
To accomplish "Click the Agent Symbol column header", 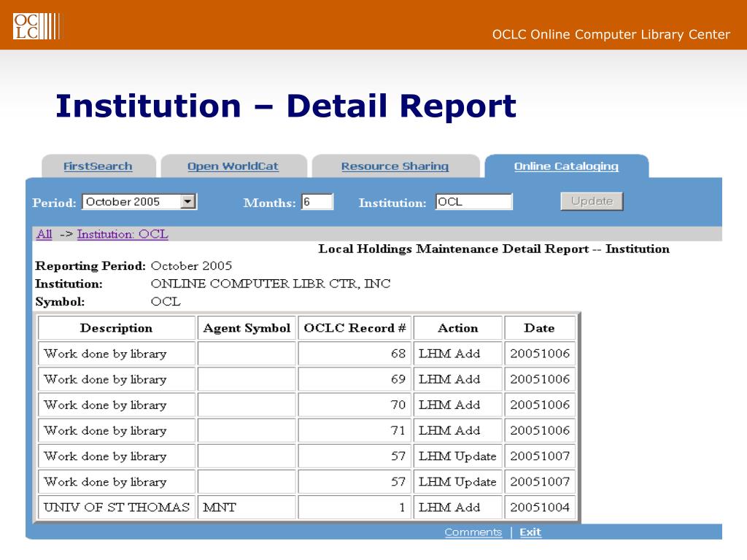I will [x=247, y=328].
